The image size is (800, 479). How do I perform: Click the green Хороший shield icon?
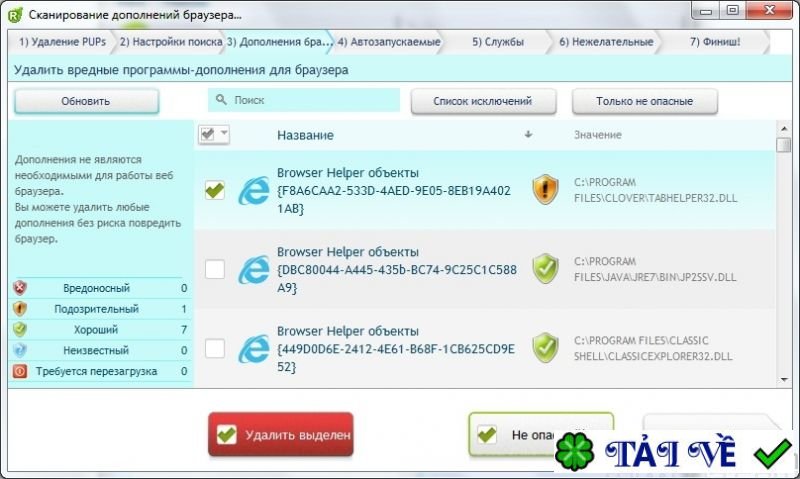(x=20, y=330)
